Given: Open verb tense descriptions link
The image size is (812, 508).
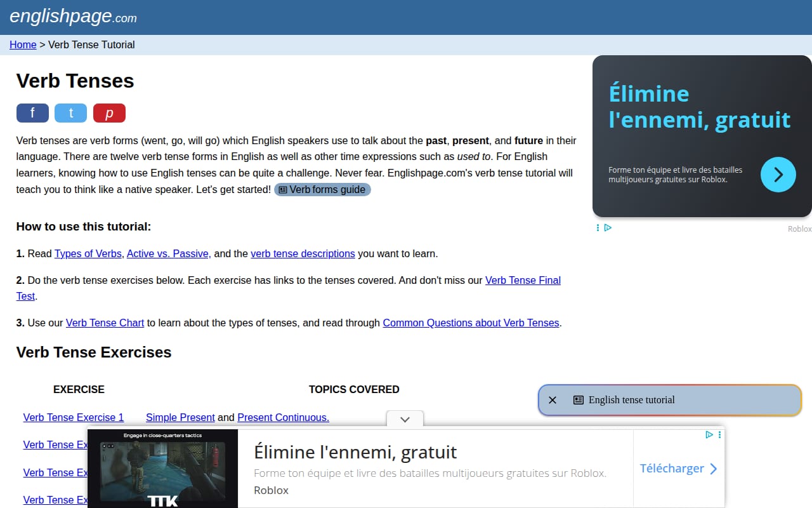Looking at the screenshot, I should pyautogui.click(x=303, y=253).
